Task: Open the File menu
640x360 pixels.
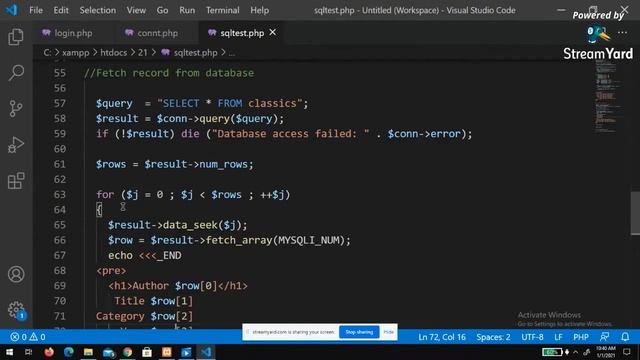Action: click(x=36, y=10)
